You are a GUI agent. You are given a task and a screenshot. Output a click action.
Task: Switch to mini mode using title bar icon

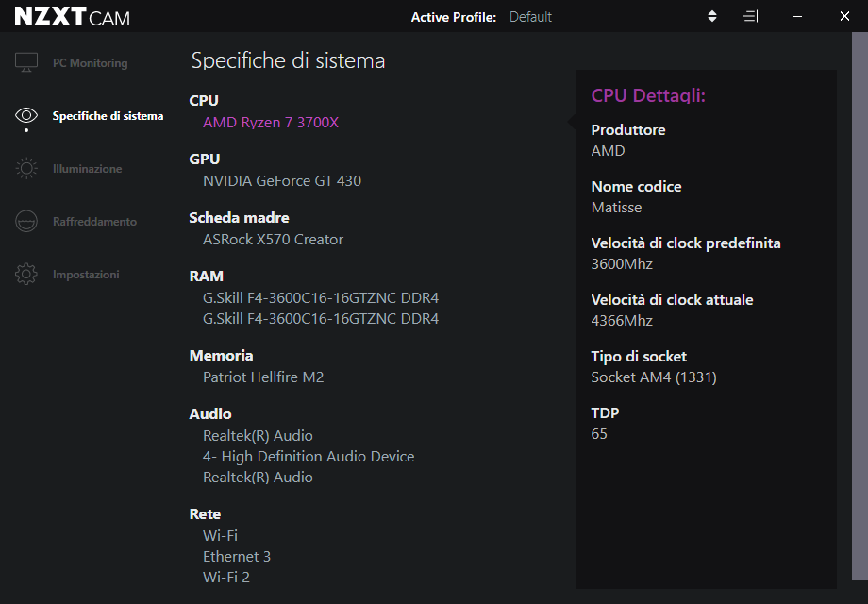[750, 17]
